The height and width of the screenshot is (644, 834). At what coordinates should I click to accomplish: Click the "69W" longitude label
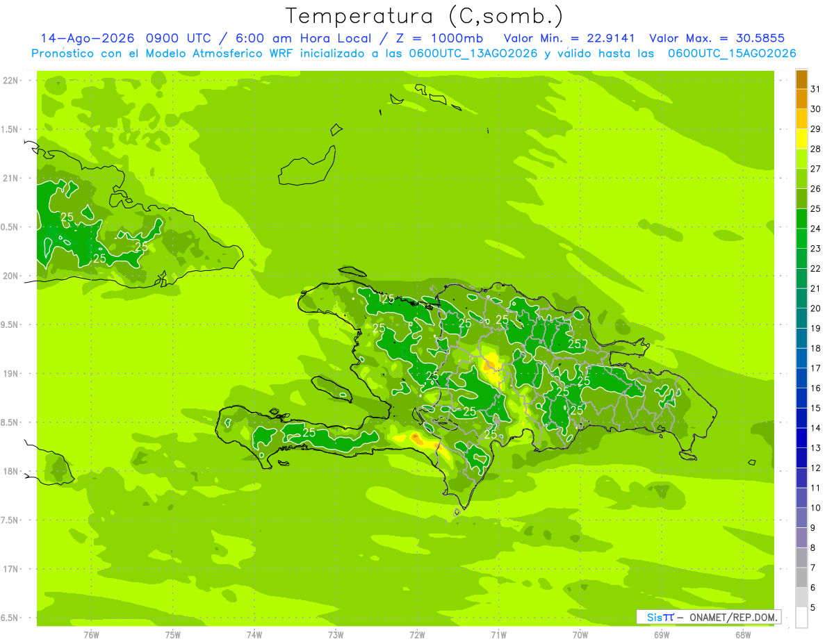click(662, 635)
